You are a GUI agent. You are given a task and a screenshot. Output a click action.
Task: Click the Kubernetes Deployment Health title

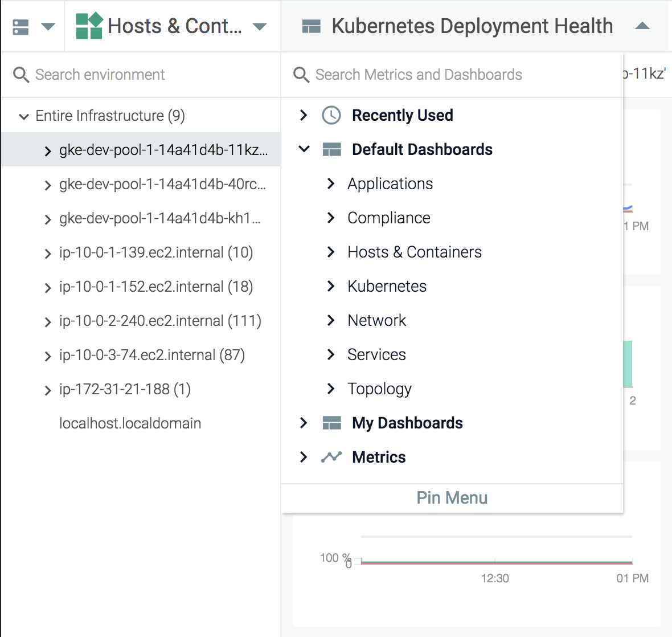pos(472,26)
